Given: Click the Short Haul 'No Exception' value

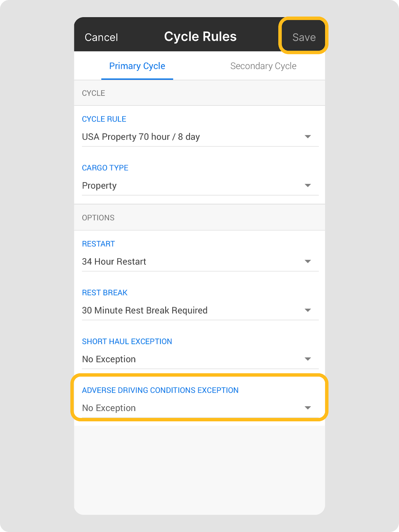Looking at the screenshot, I should 109,359.
